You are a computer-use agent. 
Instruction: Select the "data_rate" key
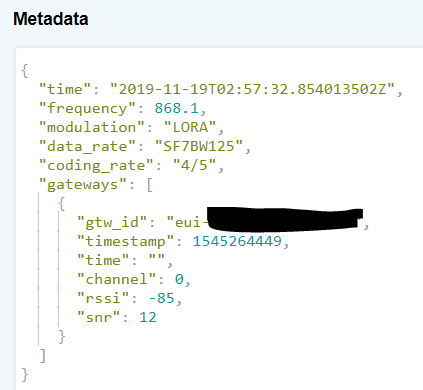87,147
